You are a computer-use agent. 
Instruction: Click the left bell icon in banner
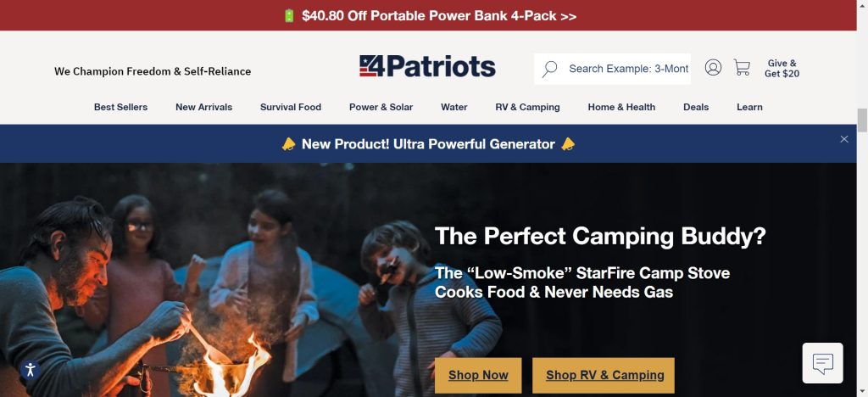tap(288, 144)
